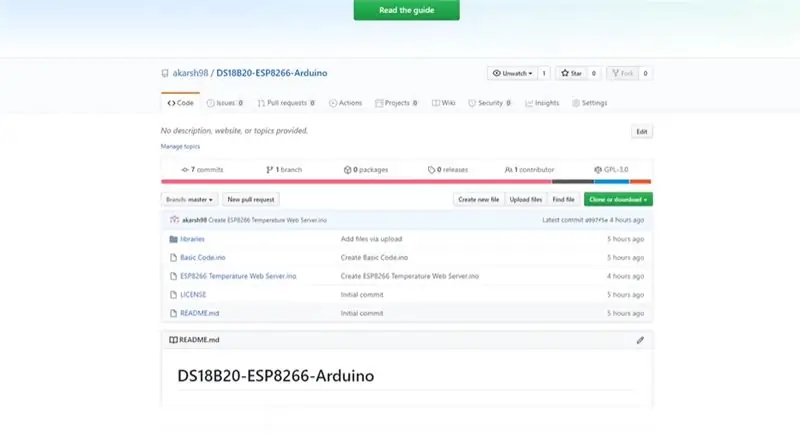Screen dimensions: 800x437
Task: Click the pencil icon to edit README
Action: click(x=640, y=340)
